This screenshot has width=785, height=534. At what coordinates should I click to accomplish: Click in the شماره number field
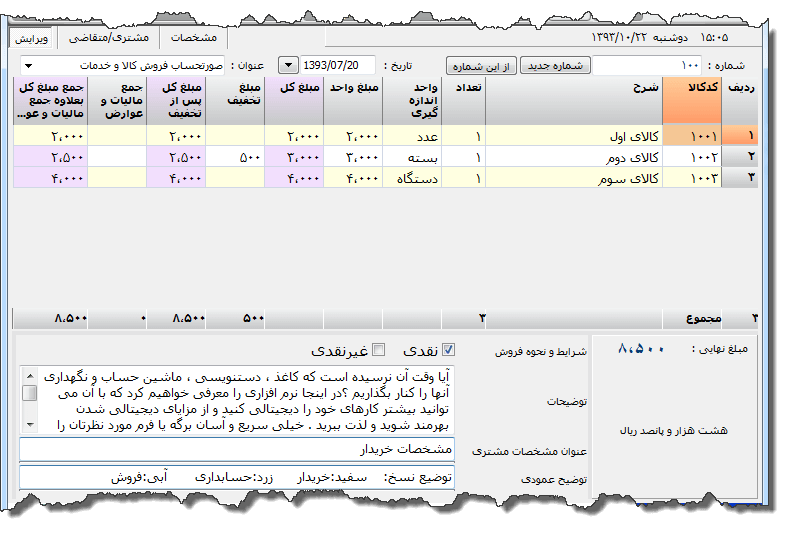tap(650, 65)
